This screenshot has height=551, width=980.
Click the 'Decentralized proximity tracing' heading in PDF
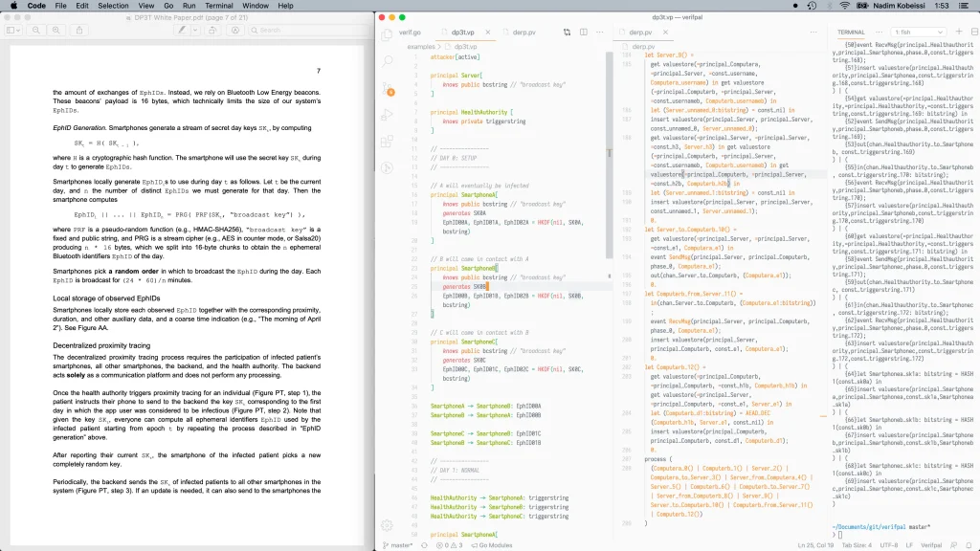click(101, 345)
